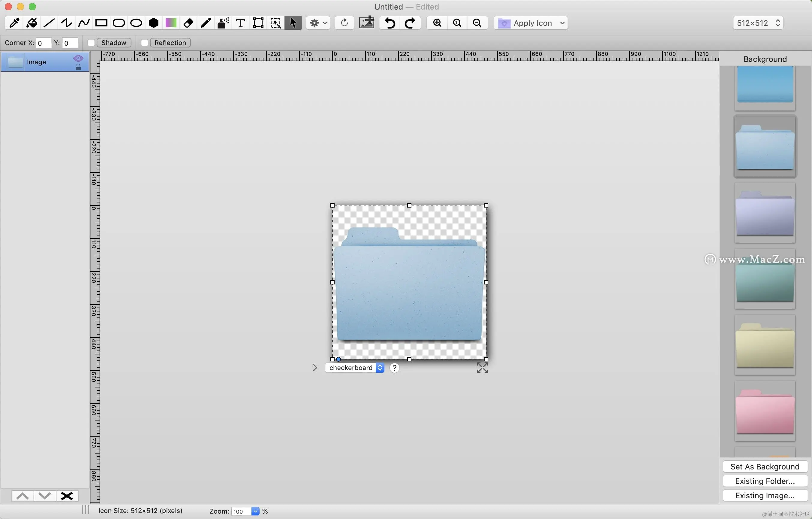Open the zoom percentage dropdown arrow

point(255,511)
